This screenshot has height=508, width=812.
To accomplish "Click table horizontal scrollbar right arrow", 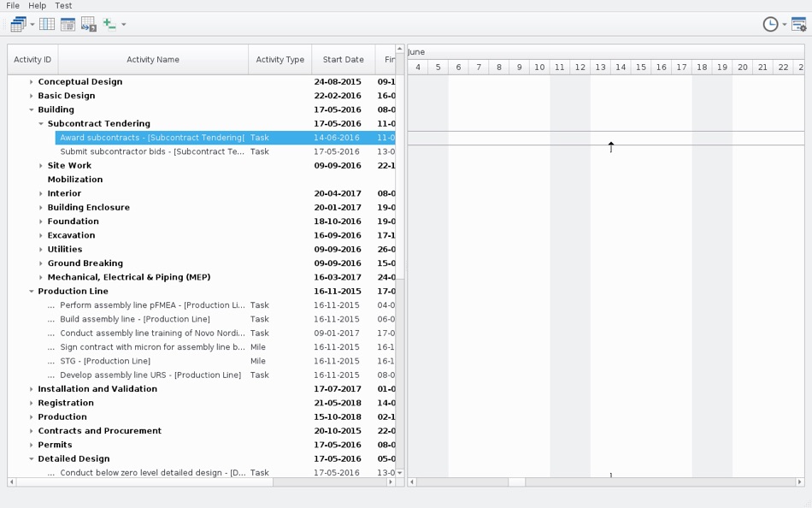I will click(391, 482).
